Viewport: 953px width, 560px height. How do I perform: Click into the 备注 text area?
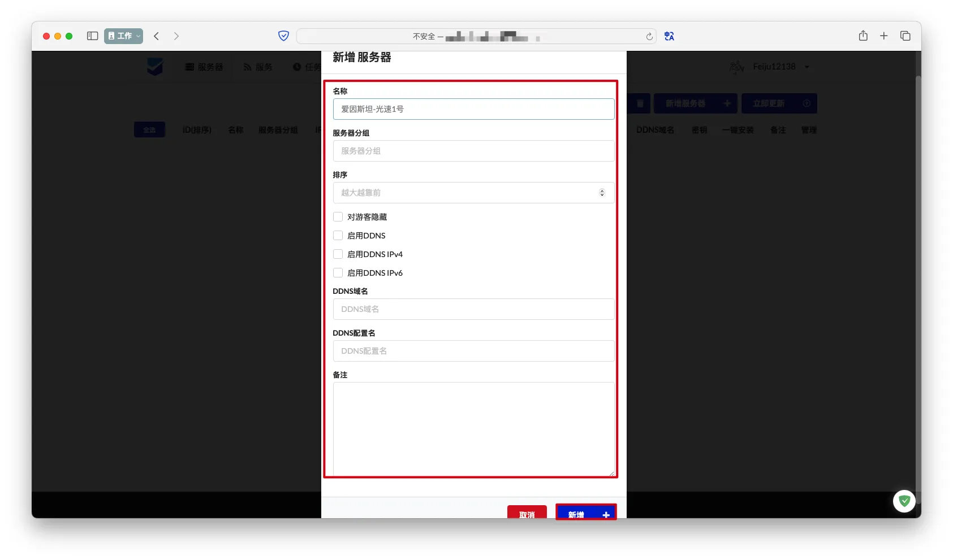click(473, 429)
